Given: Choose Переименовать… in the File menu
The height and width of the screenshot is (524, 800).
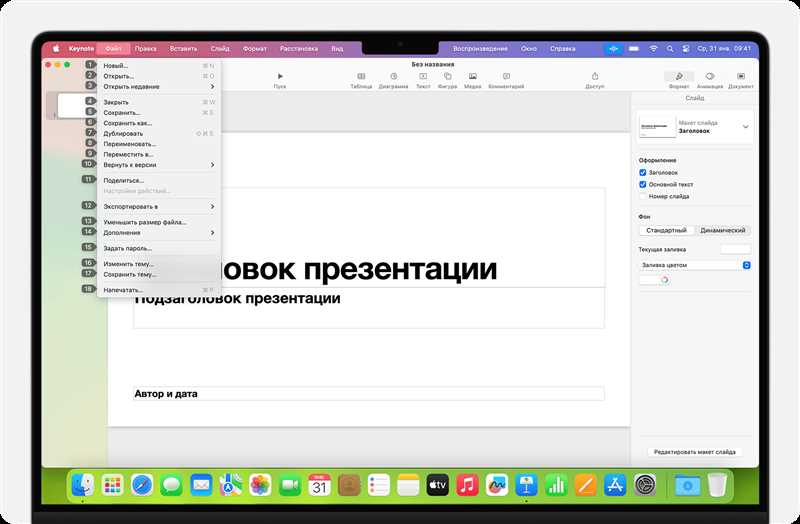Looking at the screenshot, I should coord(159,144).
